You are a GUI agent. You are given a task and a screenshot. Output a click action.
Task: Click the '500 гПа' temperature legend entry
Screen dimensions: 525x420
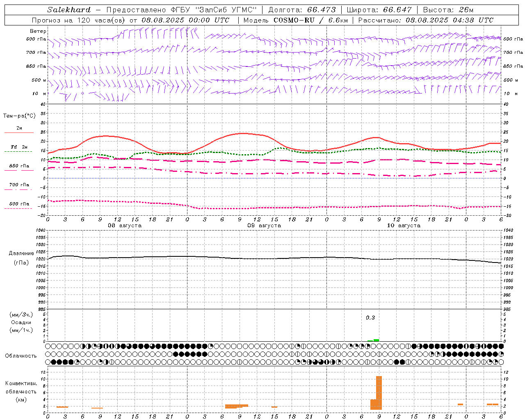pyautogui.click(x=19, y=204)
